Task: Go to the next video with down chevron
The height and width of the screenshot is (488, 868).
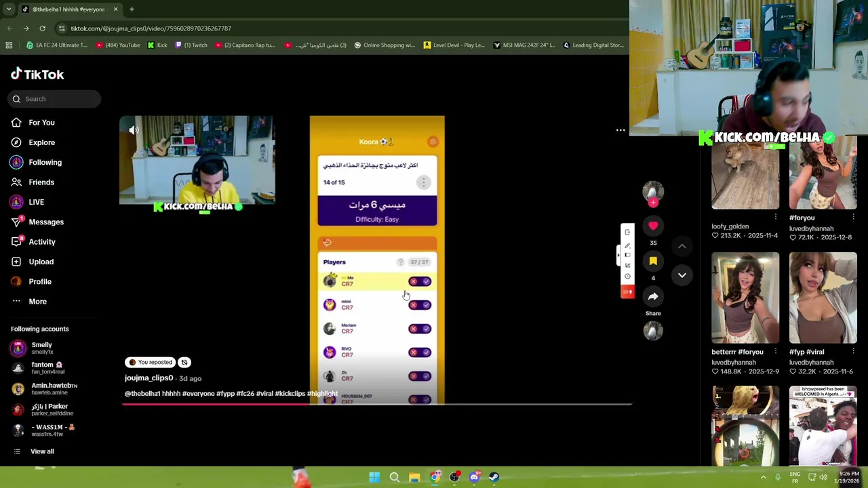Action: pyautogui.click(x=682, y=275)
